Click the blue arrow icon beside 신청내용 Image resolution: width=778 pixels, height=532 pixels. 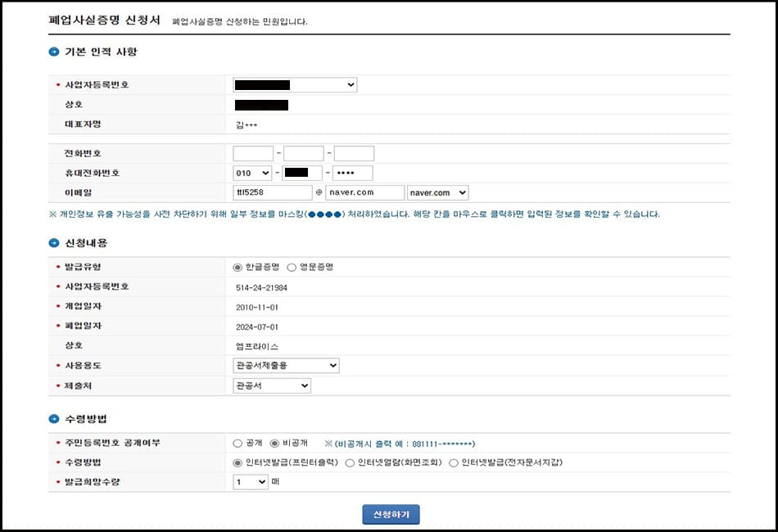(53, 243)
